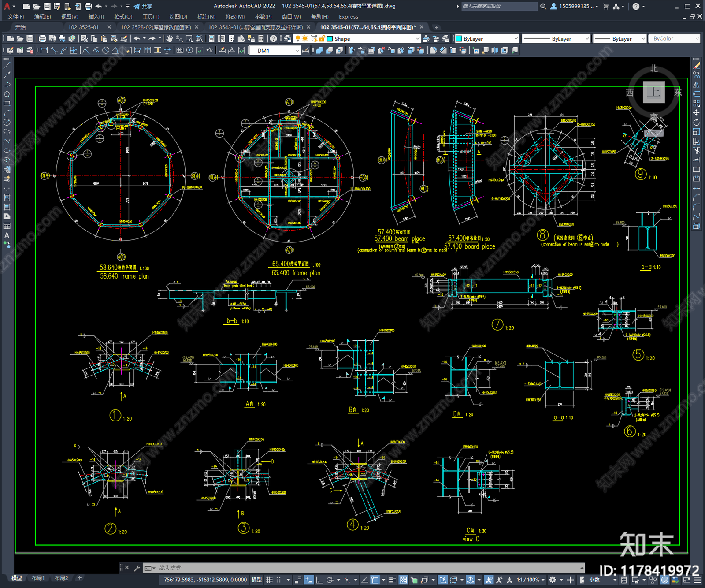Viewport: 705px width, 588px height.
Task: Open the Autodesk App Store cart icon
Action: pyautogui.click(x=606, y=6)
